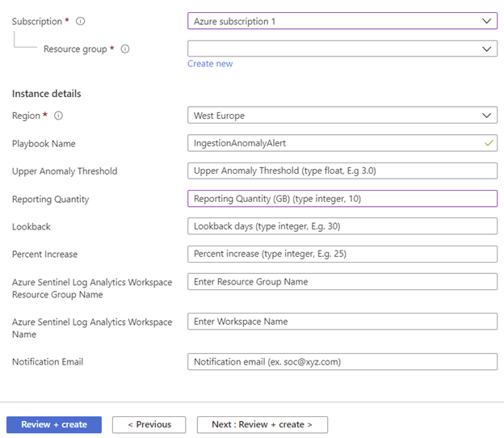504x438 pixels.
Task: Click the Notification Email input field
Action: coord(342,362)
